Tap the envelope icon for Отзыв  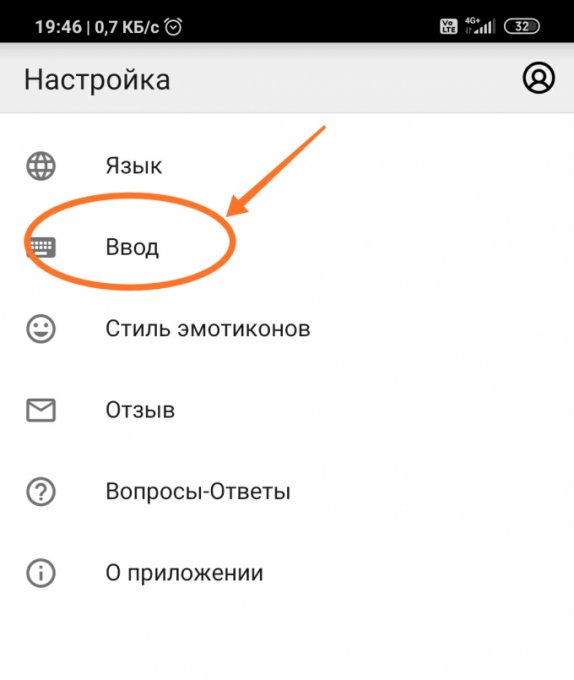tap(41, 410)
